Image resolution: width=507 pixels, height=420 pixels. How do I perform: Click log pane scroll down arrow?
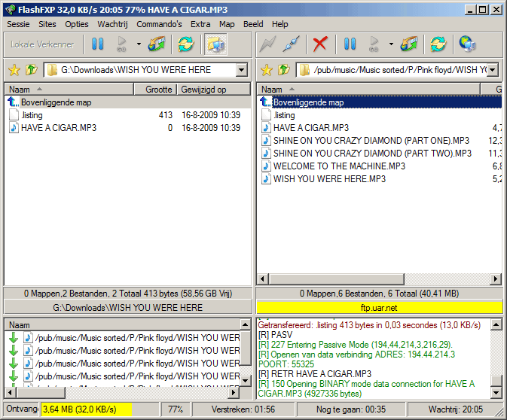click(496, 393)
